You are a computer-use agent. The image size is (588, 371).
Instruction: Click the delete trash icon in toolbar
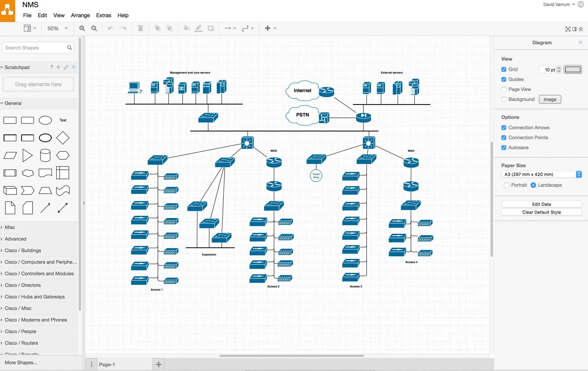point(140,28)
